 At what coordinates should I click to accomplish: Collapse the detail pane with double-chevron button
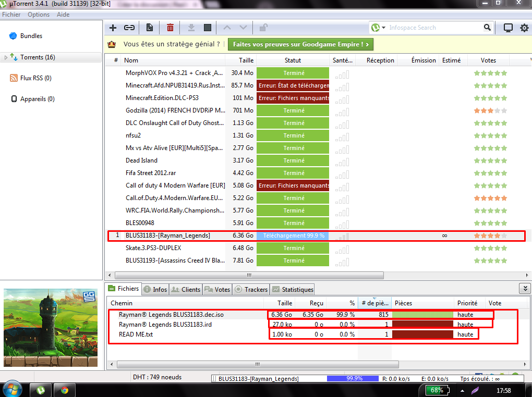tap(525, 289)
